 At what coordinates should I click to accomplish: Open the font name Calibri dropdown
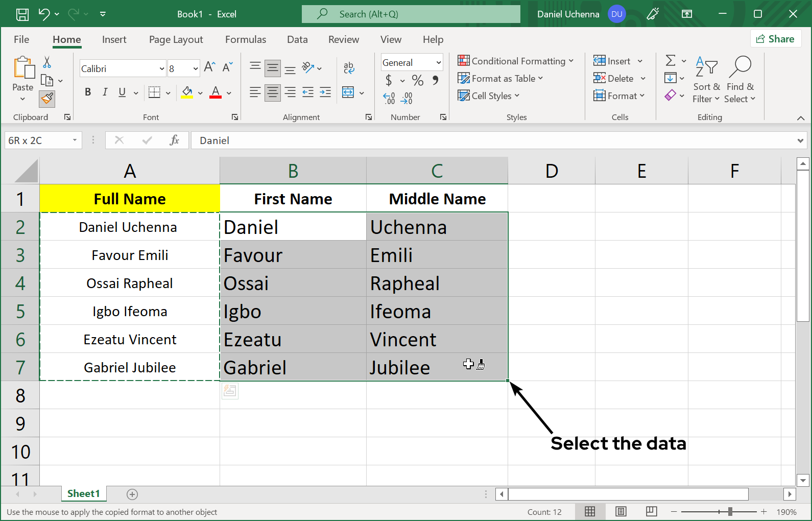coord(162,68)
